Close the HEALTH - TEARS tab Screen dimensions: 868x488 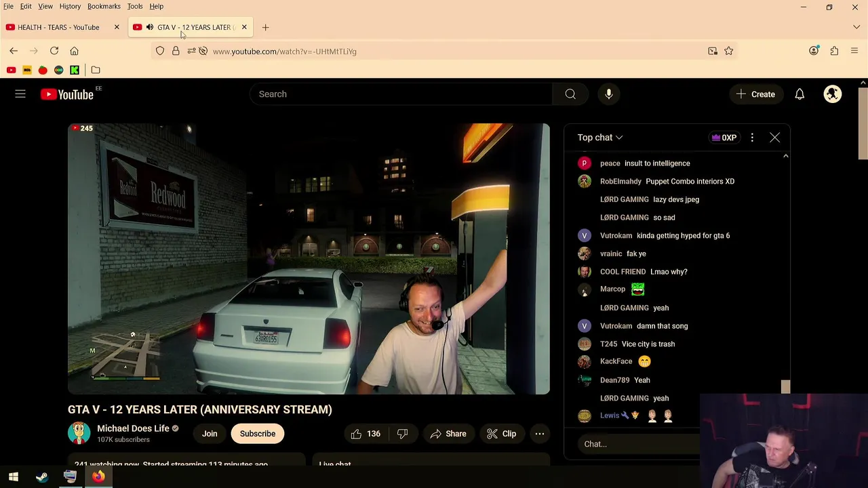[117, 27]
